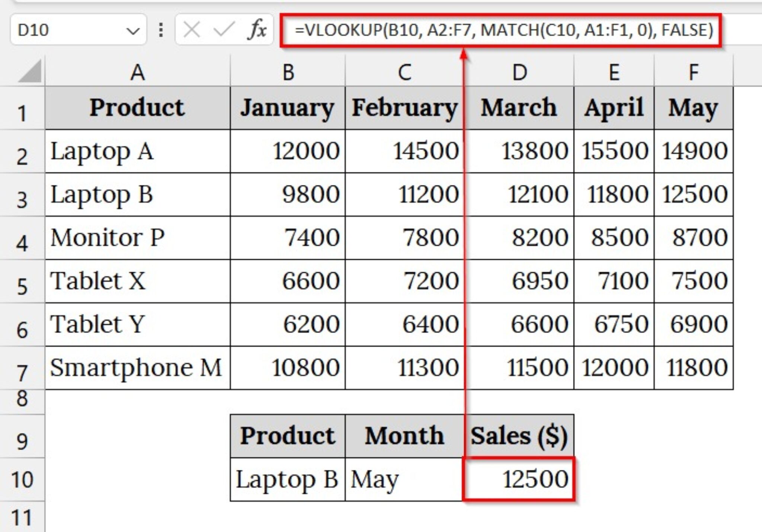The height and width of the screenshot is (532, 762).
Task: Click the cell containing 13800
Action: pyautogui.click(x=519, y=151)
